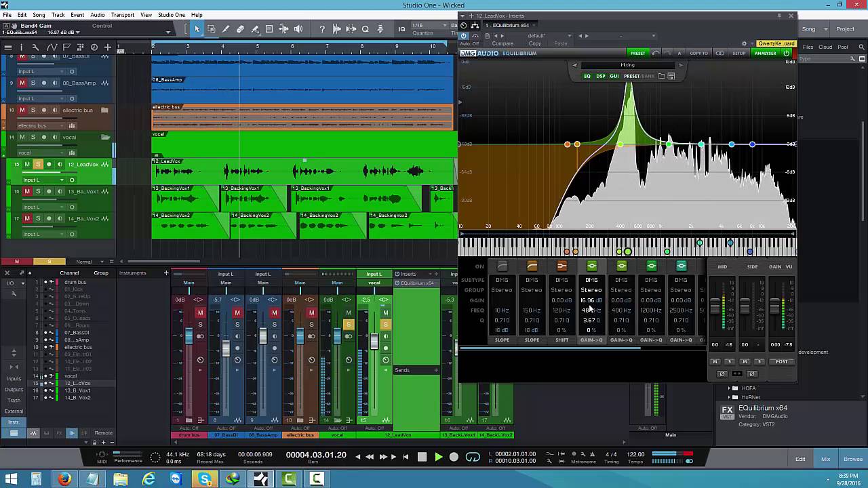Open the 08_BassAmp Input L dropdown
The width and height of the screenshot is (868, 488).
click(x=41, y=98)
